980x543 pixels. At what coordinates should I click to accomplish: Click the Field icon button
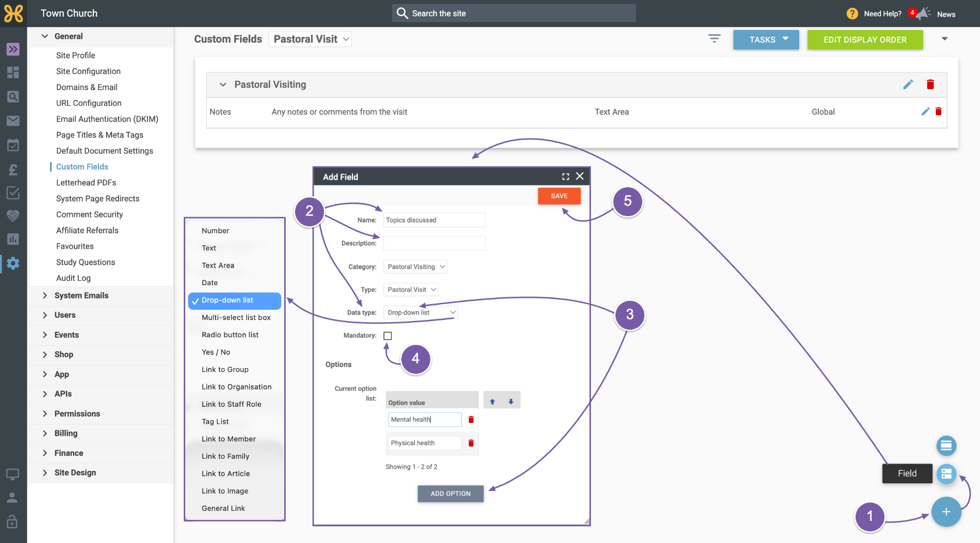point(946,473)
